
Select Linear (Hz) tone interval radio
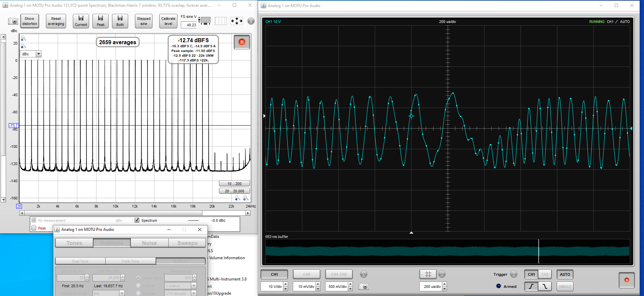[138, 278]
